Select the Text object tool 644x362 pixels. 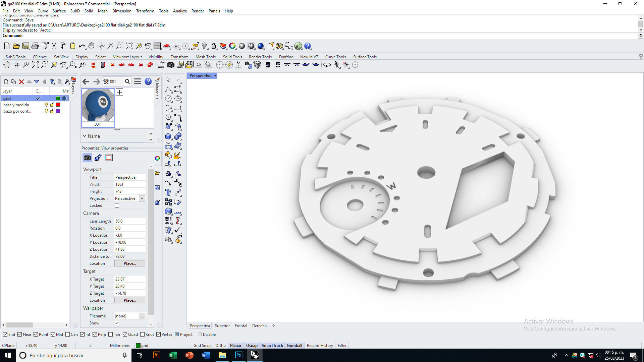(168, 192)
